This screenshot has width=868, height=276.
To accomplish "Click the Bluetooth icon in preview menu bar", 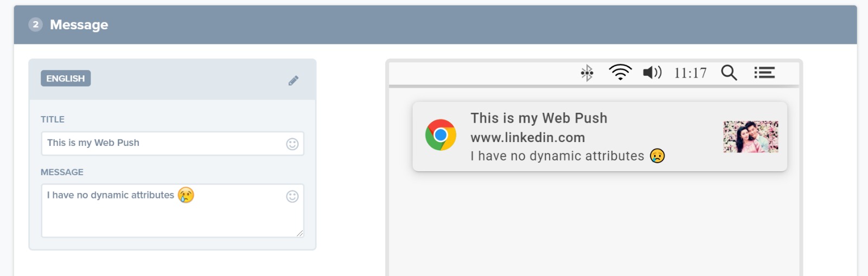I will point(587,73).
